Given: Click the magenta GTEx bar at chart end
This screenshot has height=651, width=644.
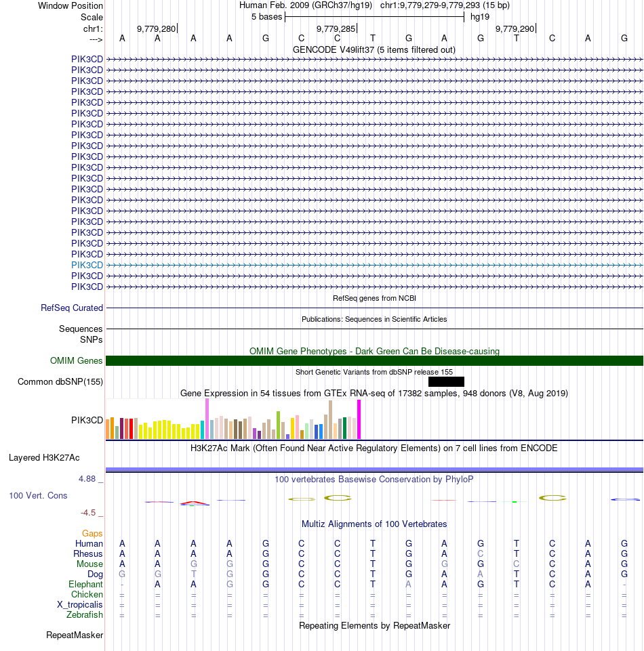Looking at the screenshot, I should pos(359,419).
